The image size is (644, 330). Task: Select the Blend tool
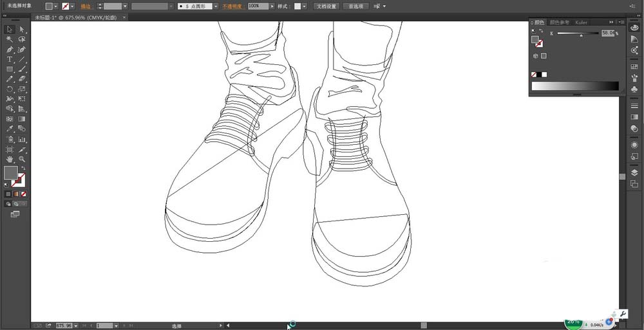(22, 129)
